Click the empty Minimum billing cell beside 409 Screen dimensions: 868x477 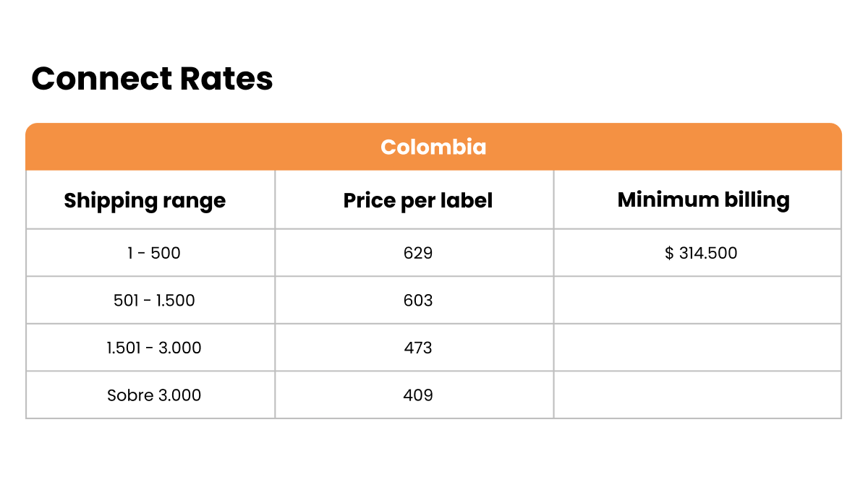click(697, 395)
